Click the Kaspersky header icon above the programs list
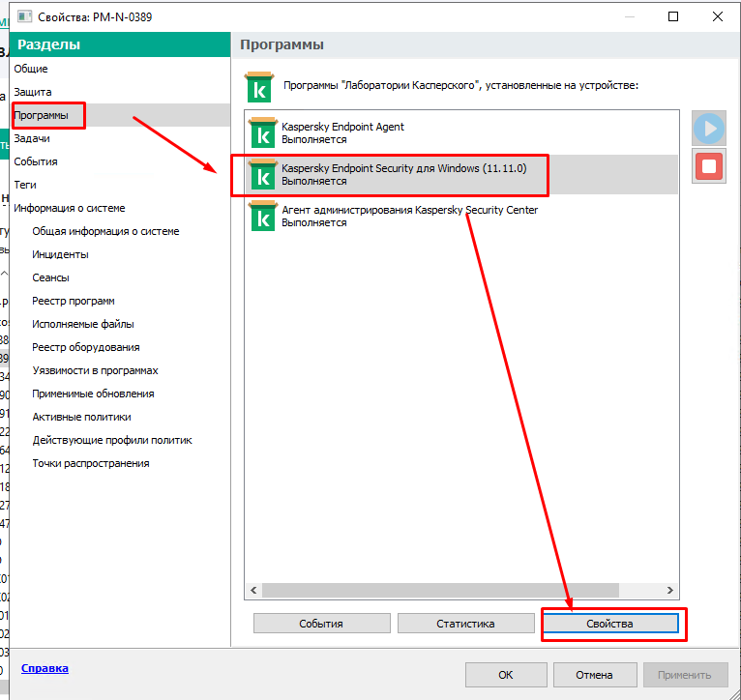This screenshot has width=741, height=700. click(259, 87)
